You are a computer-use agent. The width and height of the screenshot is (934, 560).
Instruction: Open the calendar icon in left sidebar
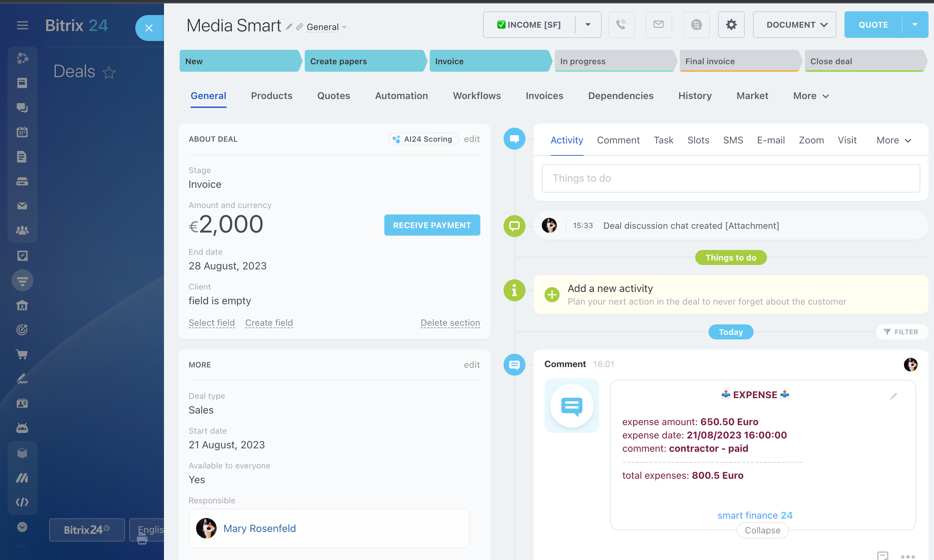pos(22,132)
